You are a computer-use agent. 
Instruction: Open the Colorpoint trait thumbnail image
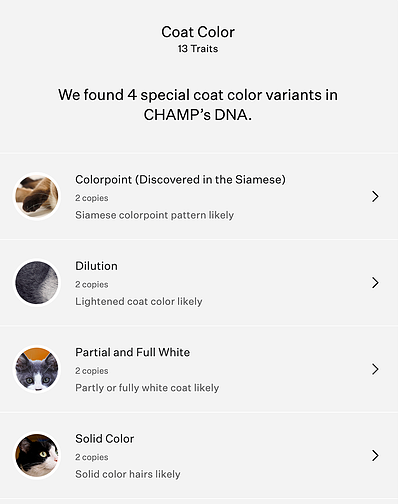click(x=37, y=196)
